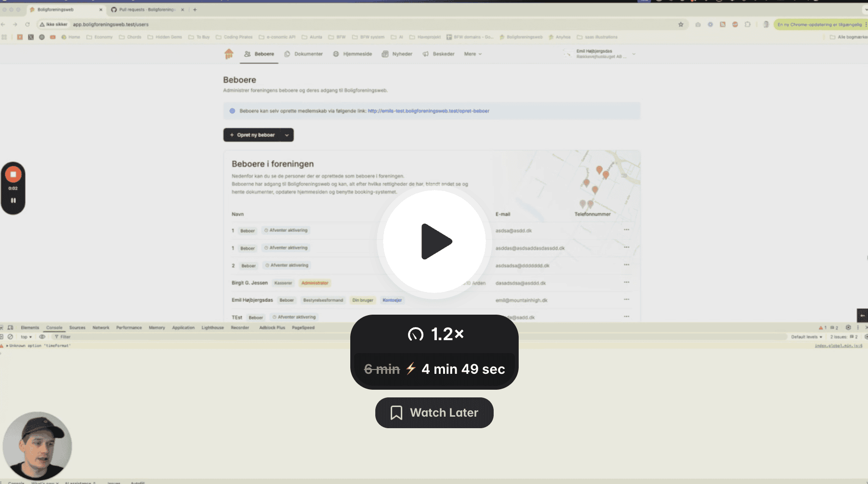This screenshot has height=484, width=868.
Task: Expand the Mere menu
Action: (472, 54)
